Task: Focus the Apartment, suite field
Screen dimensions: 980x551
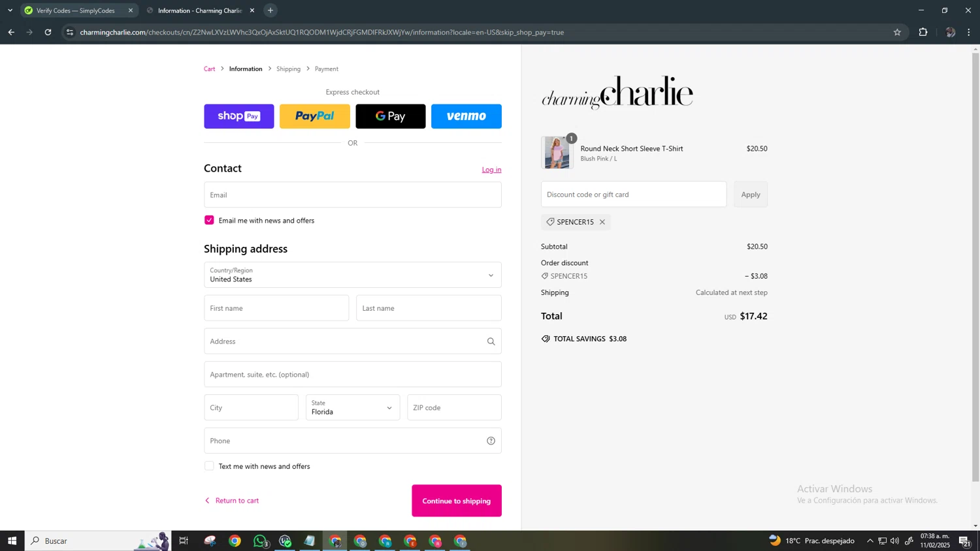Action: click(352, 374)
